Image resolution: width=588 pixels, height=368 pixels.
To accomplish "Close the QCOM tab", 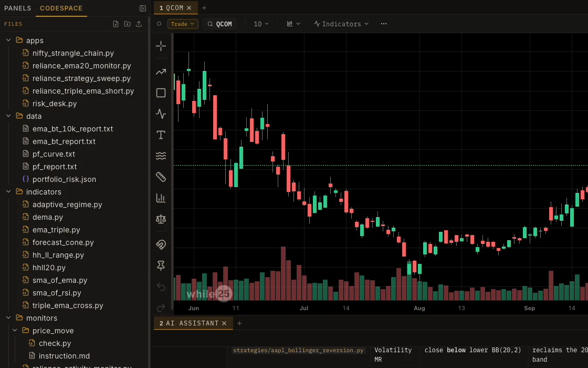I will pyautogui.click(x=189, y=8).
